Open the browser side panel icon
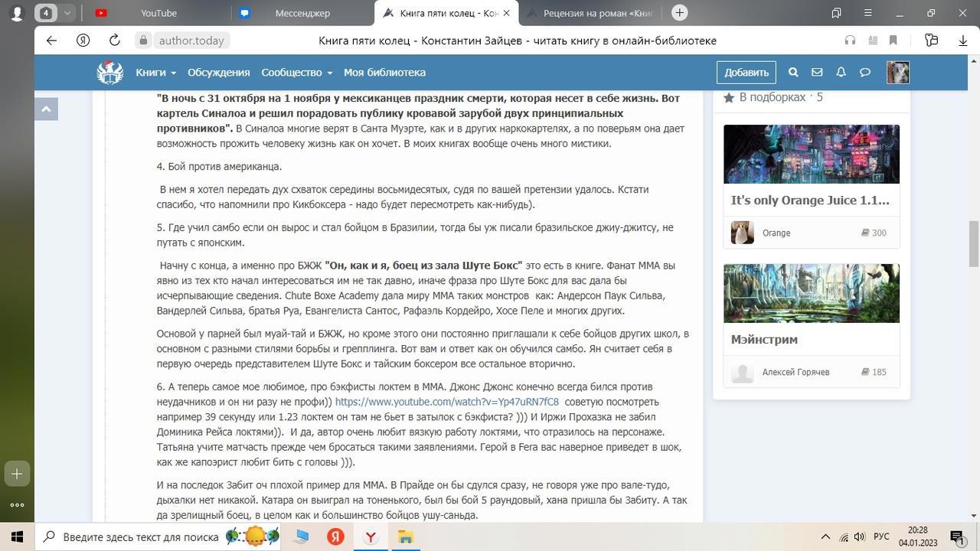The height and width of the screenshot is (551, 980). point(836,13)
